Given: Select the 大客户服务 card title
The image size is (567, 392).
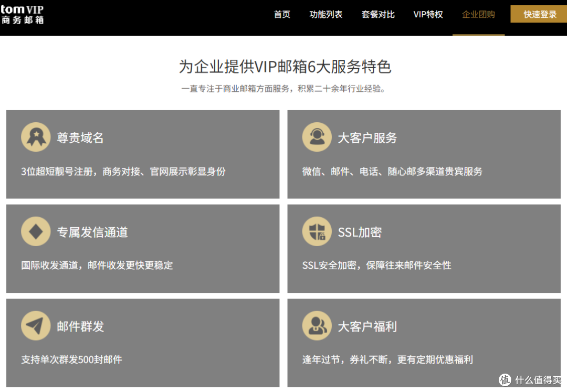Looking at the screenshot, I should coord(367,138).
